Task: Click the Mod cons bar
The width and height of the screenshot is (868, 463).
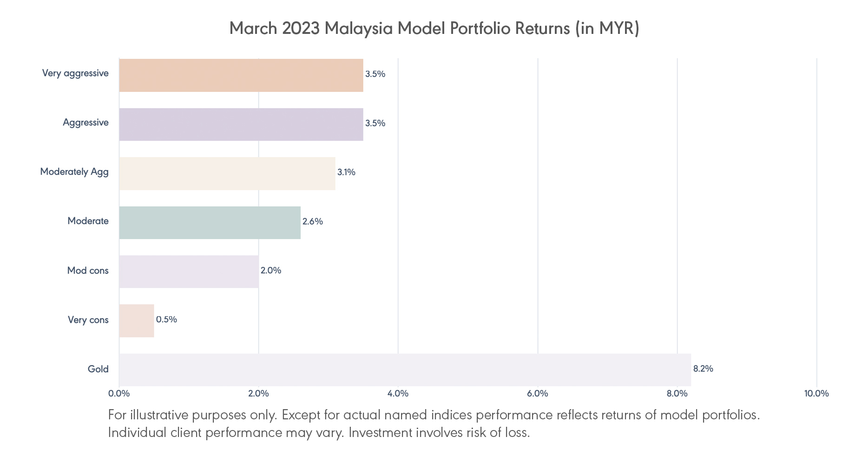Action: (x=189, y=272)
